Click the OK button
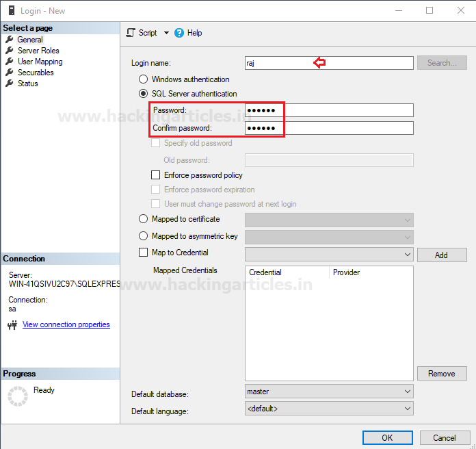The width and height of the screenshot is (476, 449). (388, 438)
